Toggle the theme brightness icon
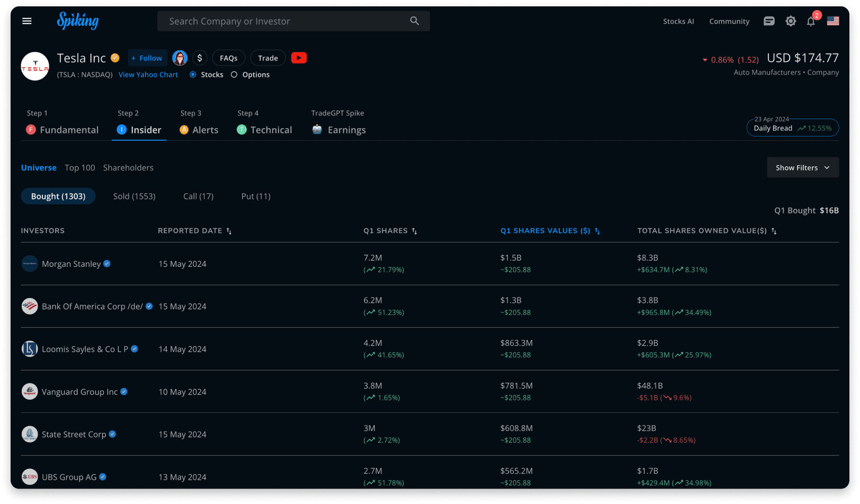This screenshot has height=504, width=860. coord(791,21)
